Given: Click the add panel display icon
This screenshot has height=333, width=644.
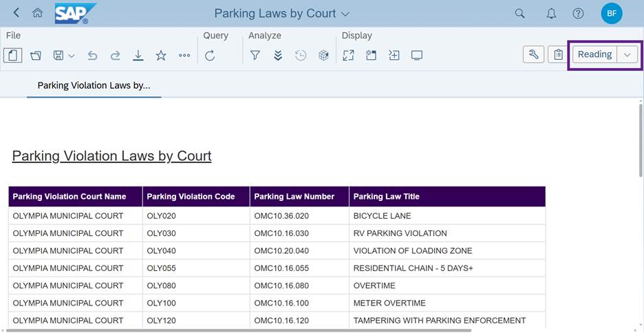Looking at the screenshot, I should click(394, 55).
